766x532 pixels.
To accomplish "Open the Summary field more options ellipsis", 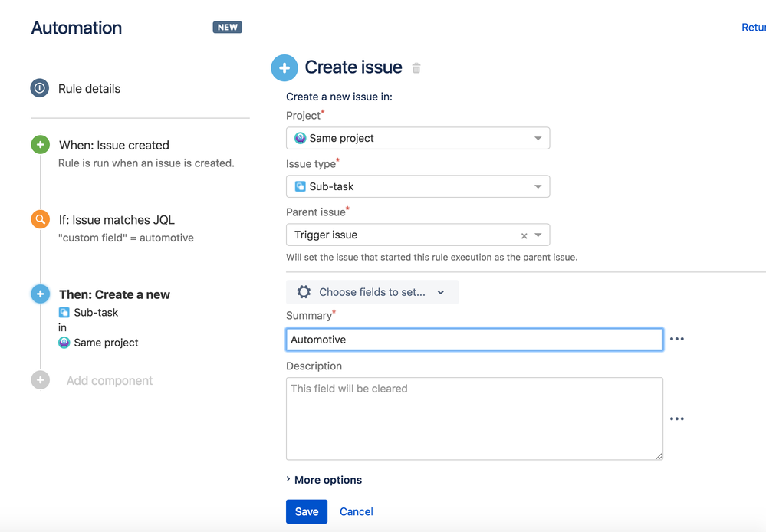I will point(676,339).
